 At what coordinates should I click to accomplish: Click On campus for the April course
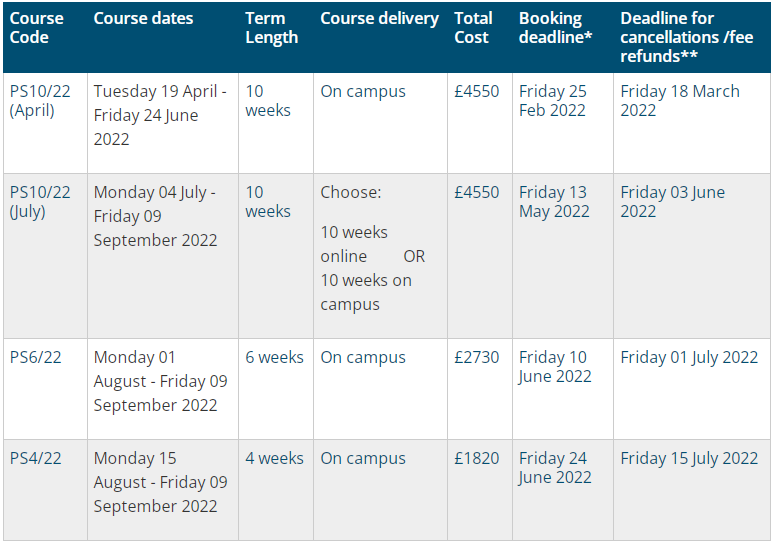tap(363, 92)
